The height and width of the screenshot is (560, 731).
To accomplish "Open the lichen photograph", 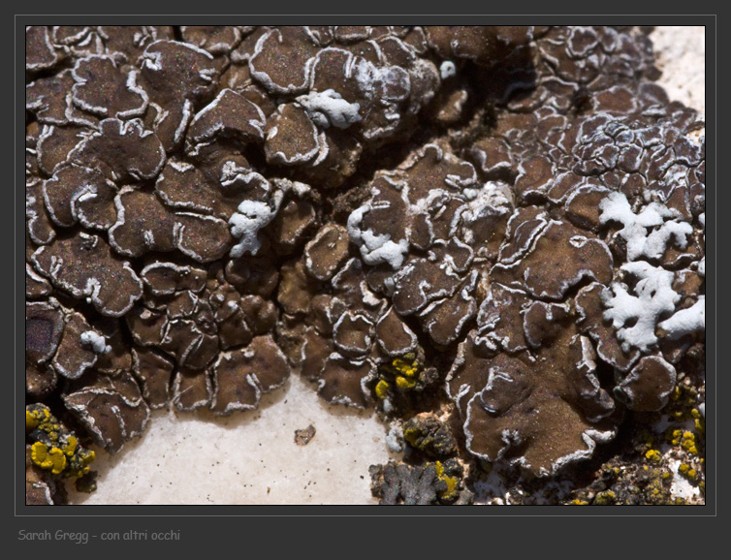I will click(x=365, y=264).
